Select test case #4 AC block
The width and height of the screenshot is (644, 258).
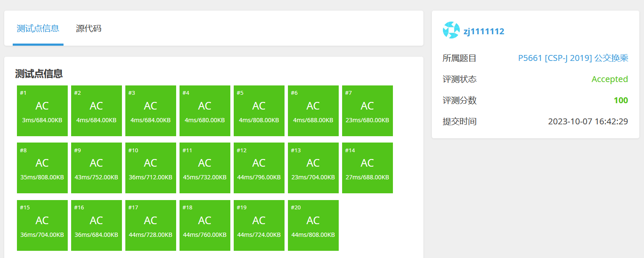tap(205, 111)
